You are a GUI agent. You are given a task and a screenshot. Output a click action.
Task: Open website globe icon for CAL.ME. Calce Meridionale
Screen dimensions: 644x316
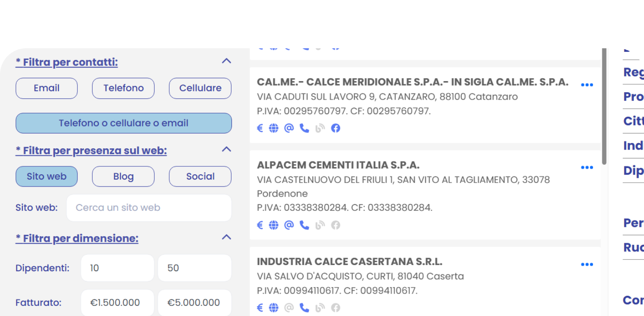click(274, 128)
